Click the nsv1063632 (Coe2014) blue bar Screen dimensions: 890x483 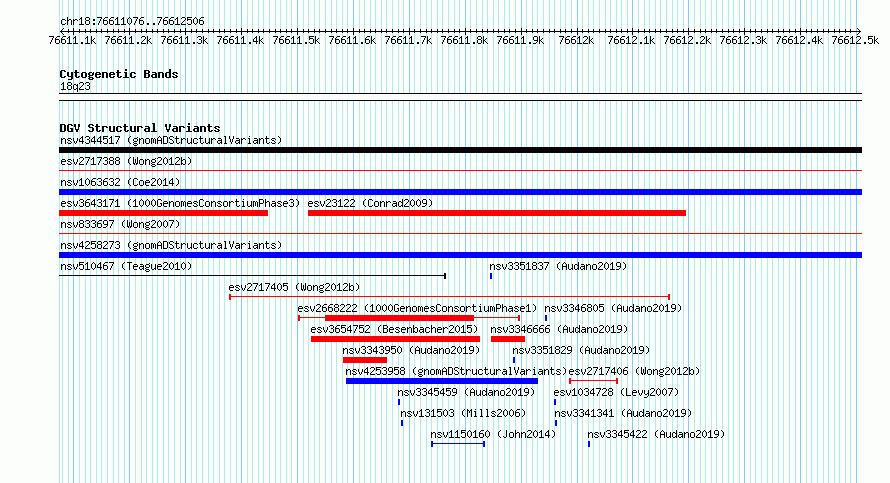click(460, 192)
